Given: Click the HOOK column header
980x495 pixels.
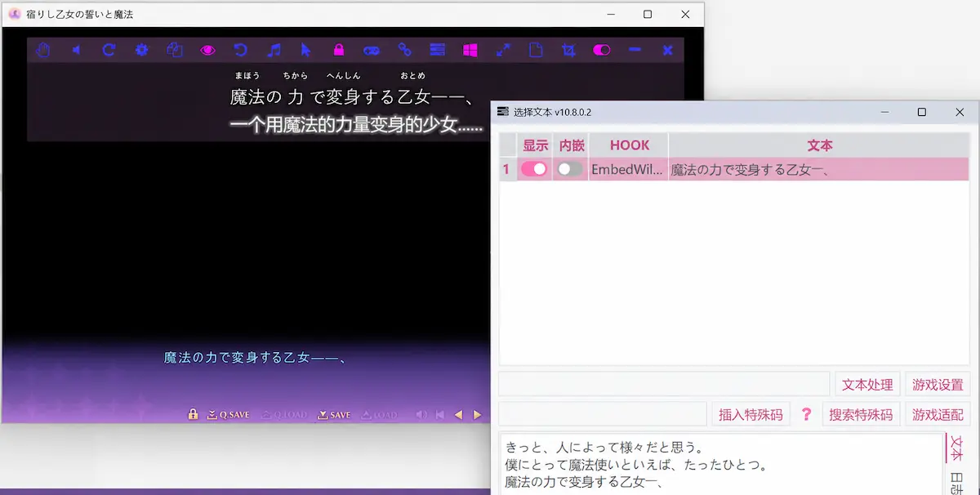Looking at the screenshot, I should [x=629, y=145].
